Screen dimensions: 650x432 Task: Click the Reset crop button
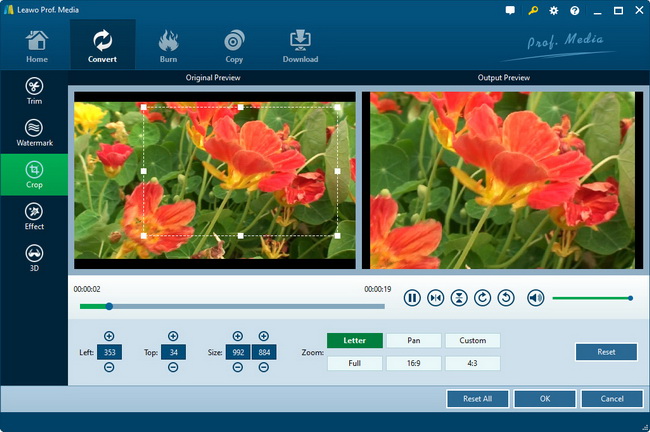pyautogui.click(x=606, y=352)
